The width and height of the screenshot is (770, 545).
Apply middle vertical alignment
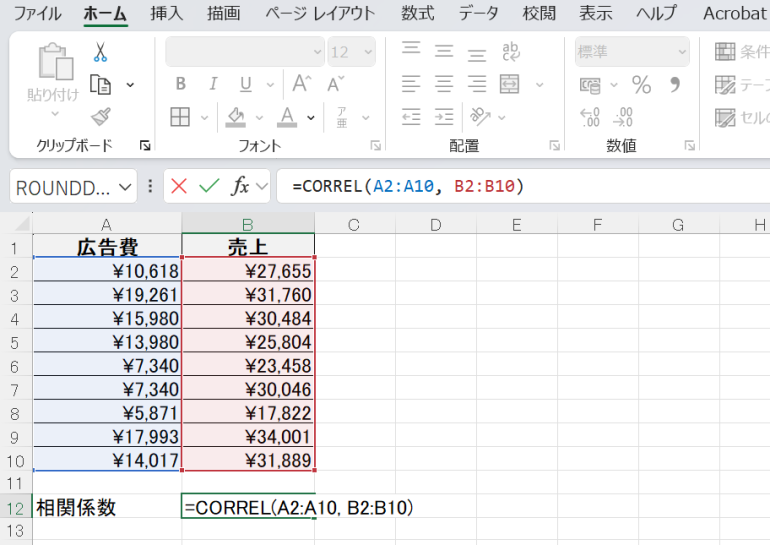pyautogui.click(x=444, y=51)
